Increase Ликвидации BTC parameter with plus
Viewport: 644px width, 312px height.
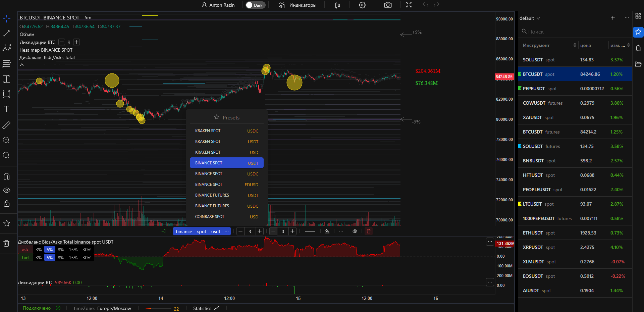pos(76,42)
